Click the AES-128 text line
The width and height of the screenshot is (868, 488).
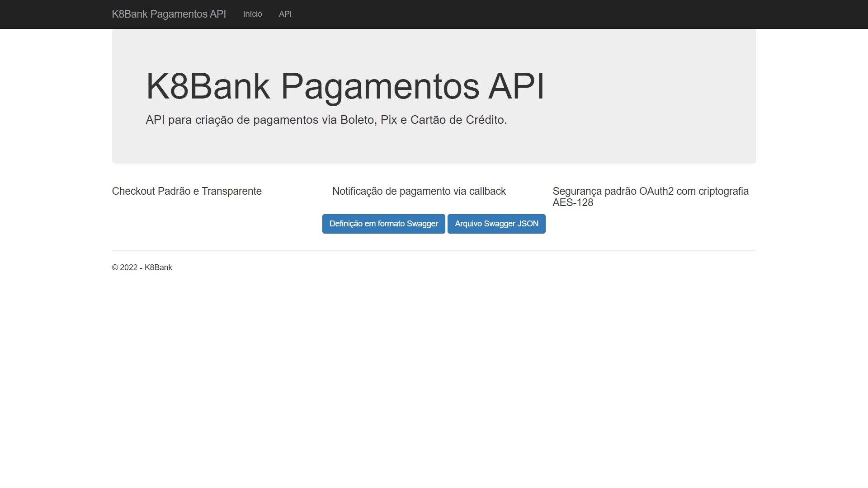[x=573, y=203]
